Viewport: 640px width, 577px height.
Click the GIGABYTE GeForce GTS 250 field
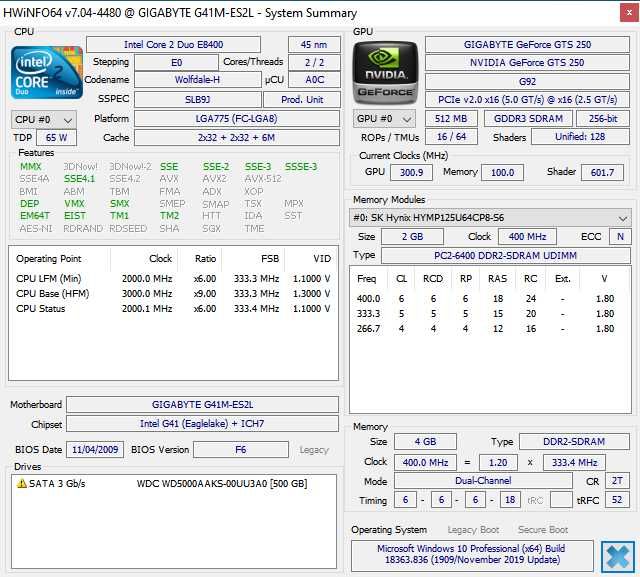coord(527,44)
